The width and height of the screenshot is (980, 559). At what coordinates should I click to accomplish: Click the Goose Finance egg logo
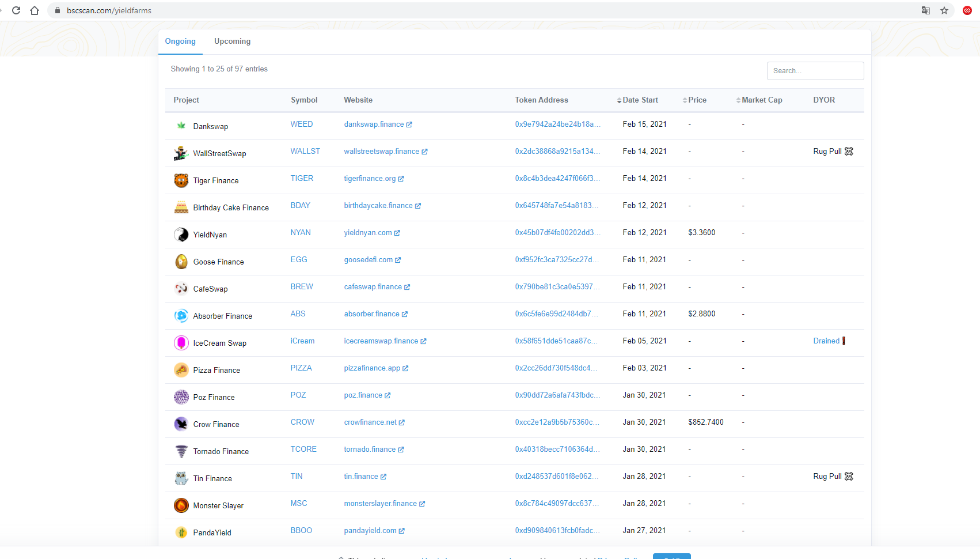181,262
